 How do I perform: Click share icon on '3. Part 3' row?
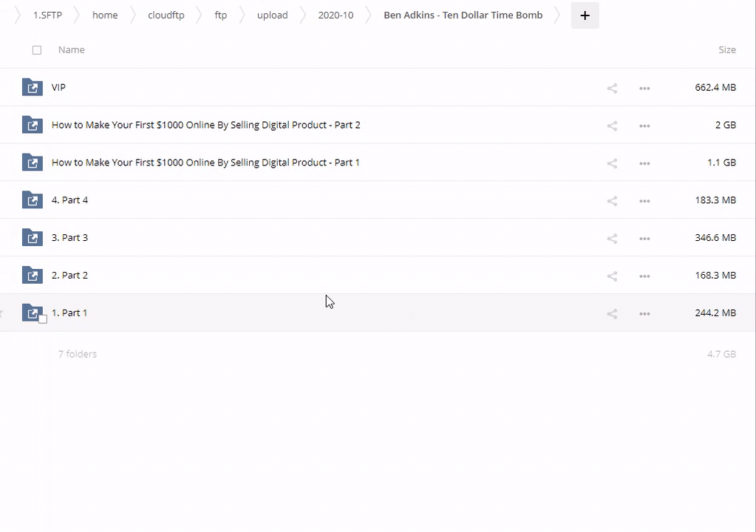coord(612,239)
